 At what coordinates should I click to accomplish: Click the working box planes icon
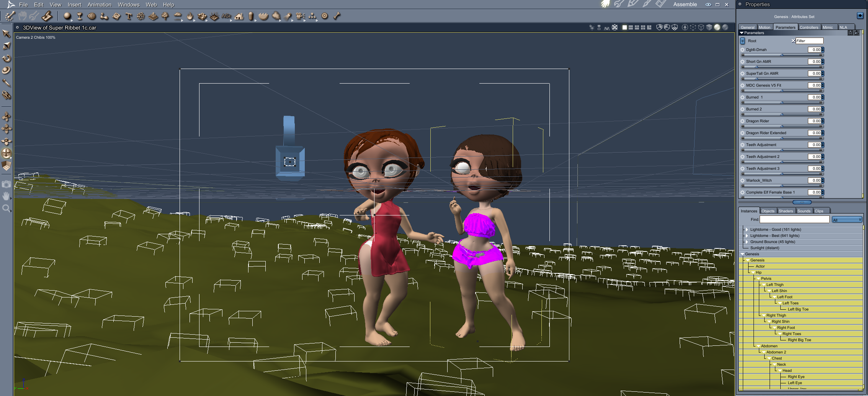(6, 166)
